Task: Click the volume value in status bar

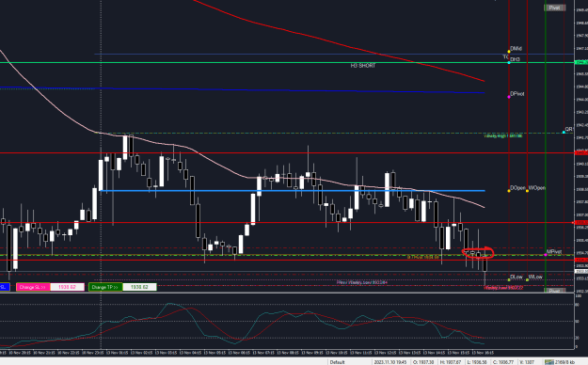Action: [x=527, y=362]
